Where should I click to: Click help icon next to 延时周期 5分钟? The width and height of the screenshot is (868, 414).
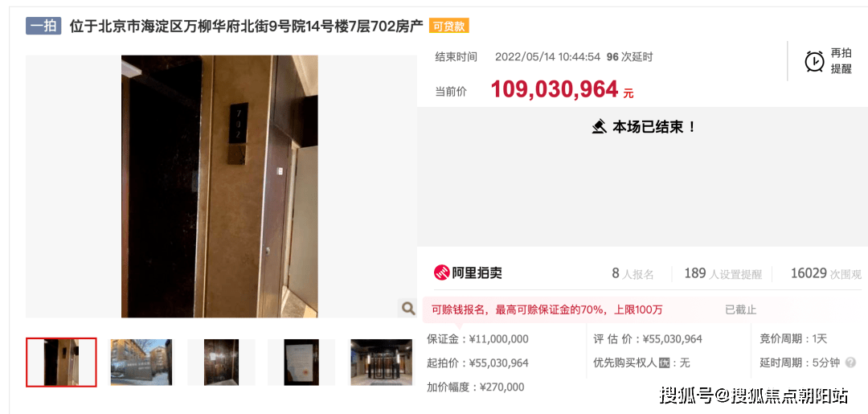click(x=851, y=363)
